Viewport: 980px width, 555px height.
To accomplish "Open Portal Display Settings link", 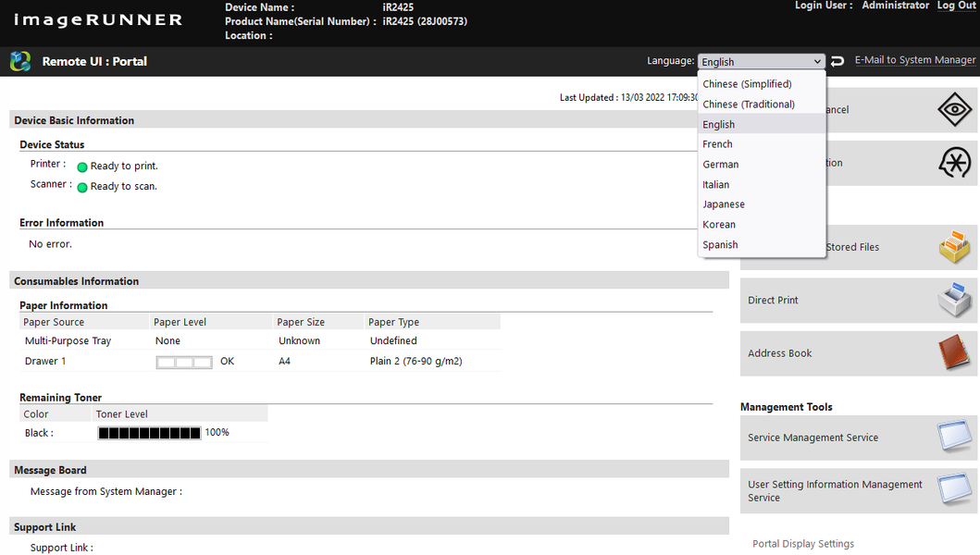I will coord(803,544).
